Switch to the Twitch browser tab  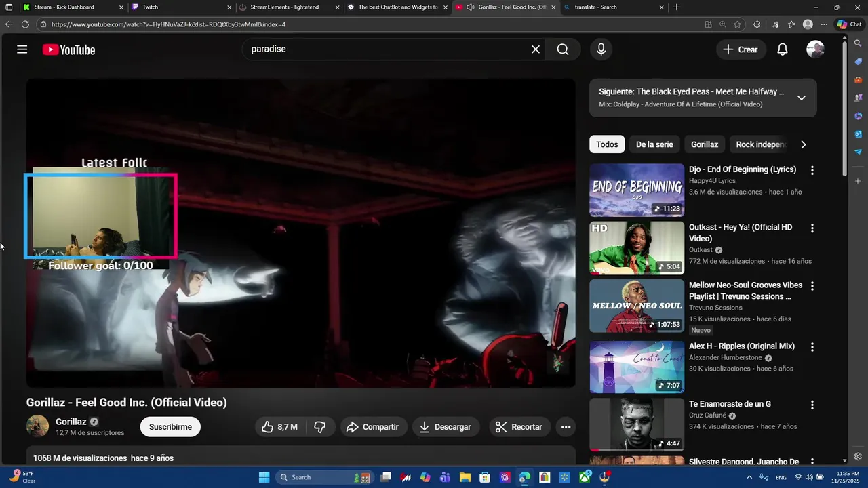[180, 7]
